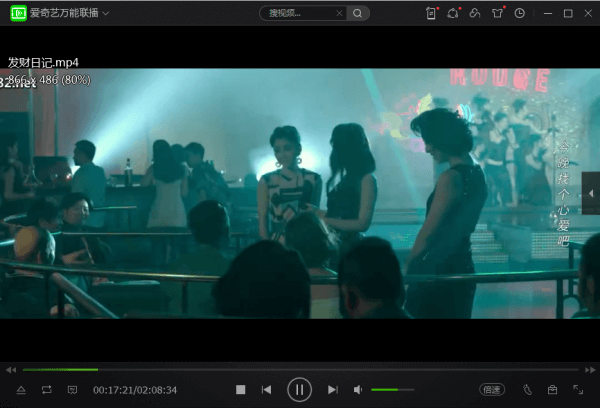Viewport: 600px width, 408px height.
Task: Click the magnifier search button
Action: 358,13
